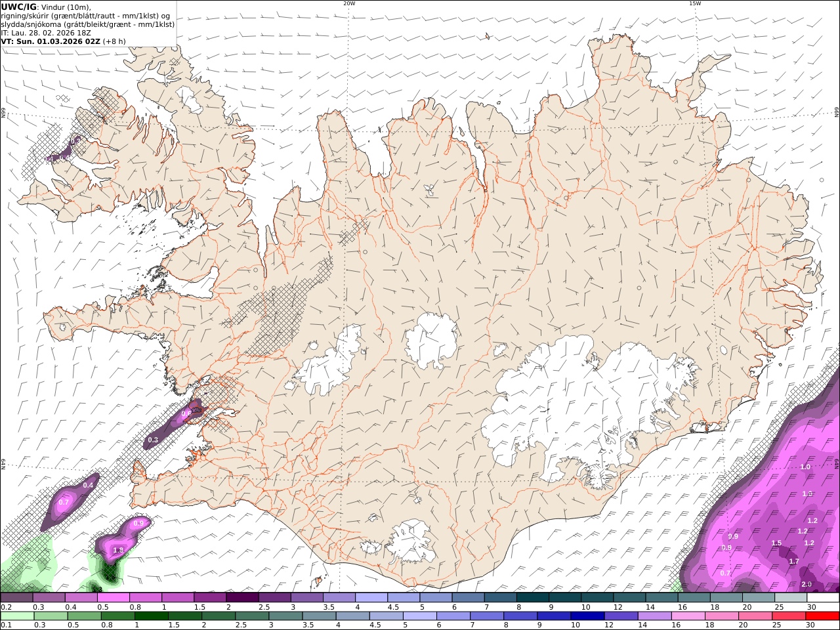Screen dimensions: 840x630
Task: Pick bottom legend swatch between 10 and 12
Action: pos(587,616)
